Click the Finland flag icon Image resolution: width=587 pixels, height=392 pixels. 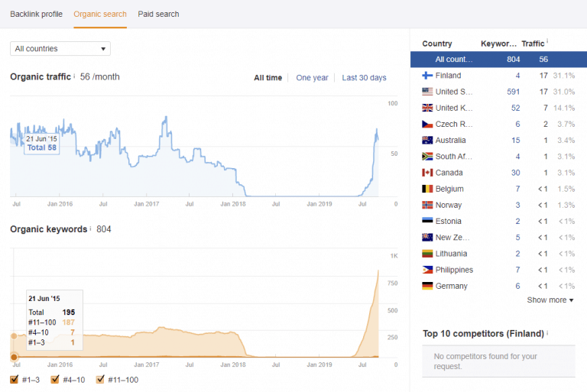tap(427, 76)
